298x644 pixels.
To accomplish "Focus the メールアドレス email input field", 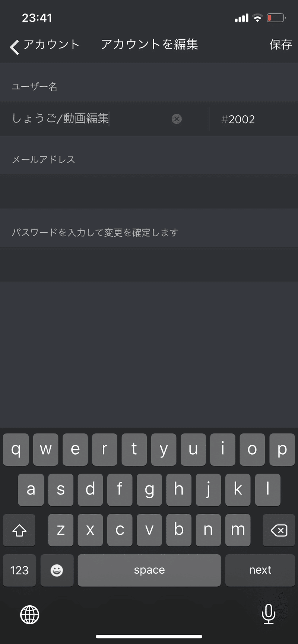I will (149, 192).
